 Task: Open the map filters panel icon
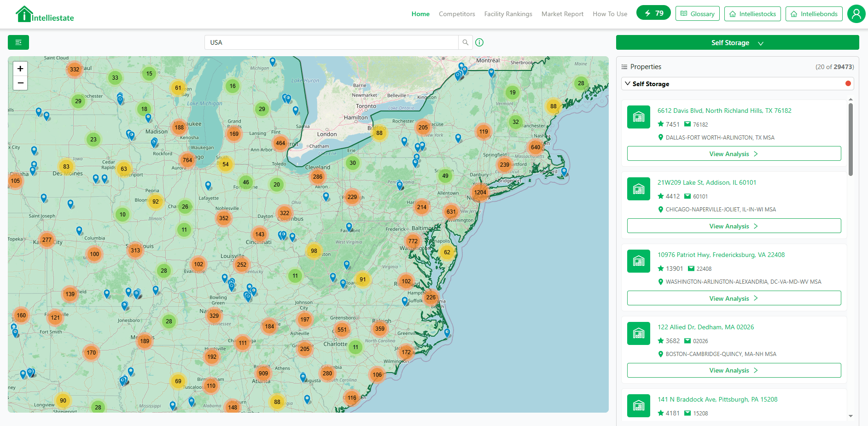(x=18, y=42)
